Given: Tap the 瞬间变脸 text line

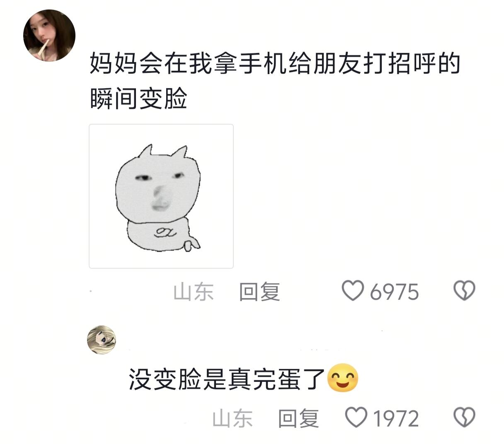Looking at the screenshot, I should (x=138, y=99).
